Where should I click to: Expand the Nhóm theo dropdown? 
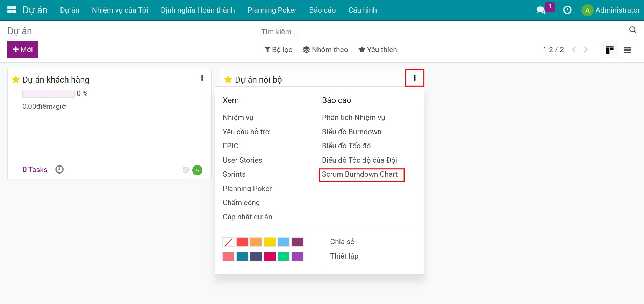click(x=325, y=50)
